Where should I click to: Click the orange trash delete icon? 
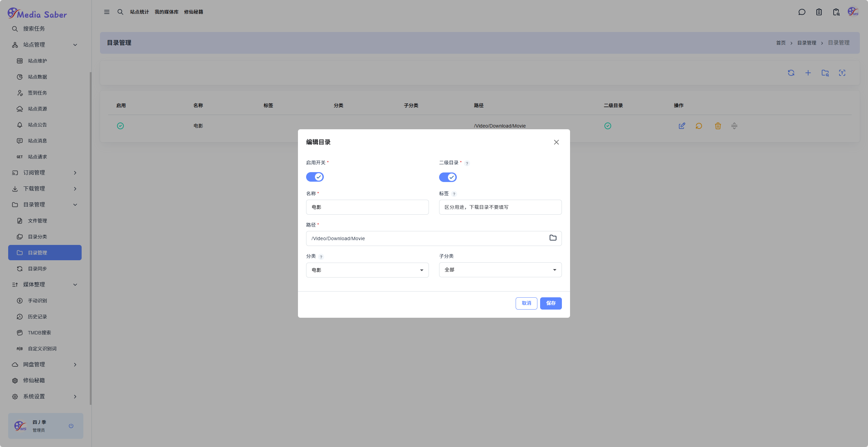pos(718,126)
